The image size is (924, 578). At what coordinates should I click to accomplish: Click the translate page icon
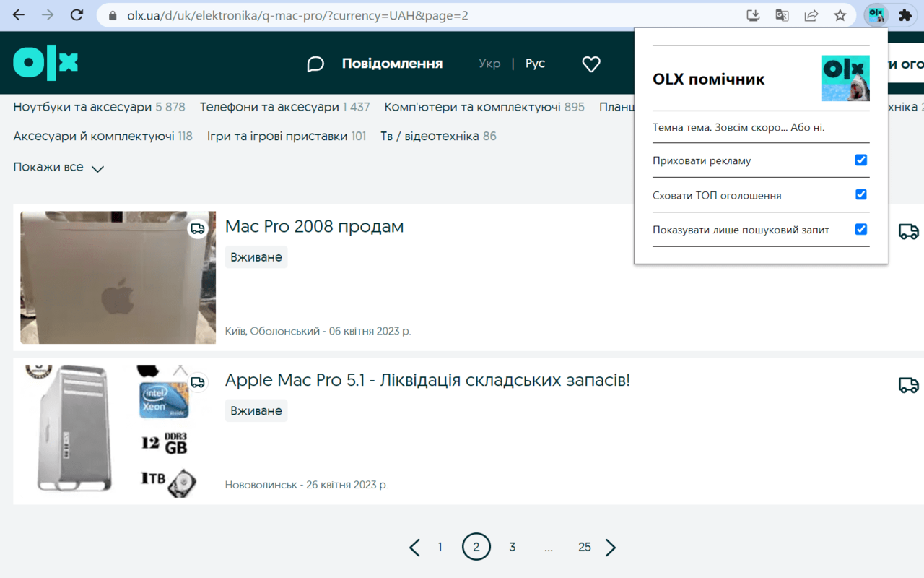coord(782,15)
